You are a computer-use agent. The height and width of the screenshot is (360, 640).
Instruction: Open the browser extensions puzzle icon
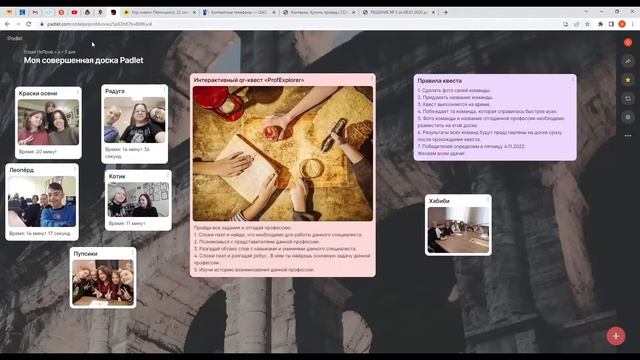tap(600, 24)
